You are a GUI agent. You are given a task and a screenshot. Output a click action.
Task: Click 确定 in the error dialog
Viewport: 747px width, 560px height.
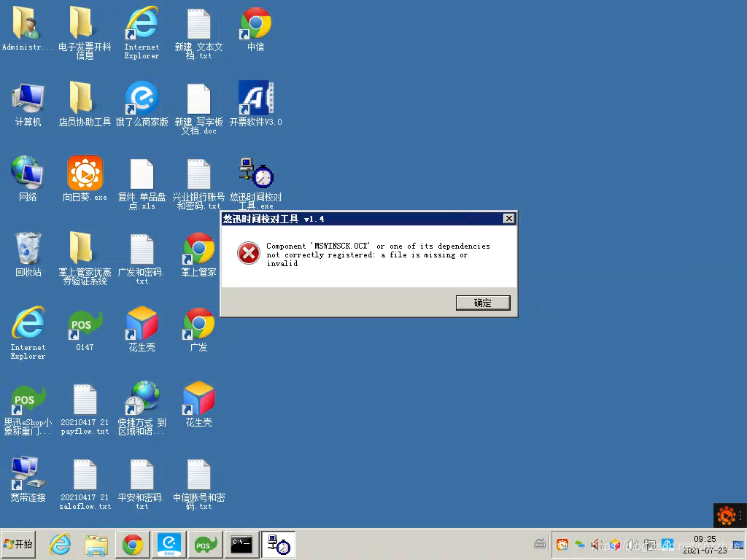point(483,303)
